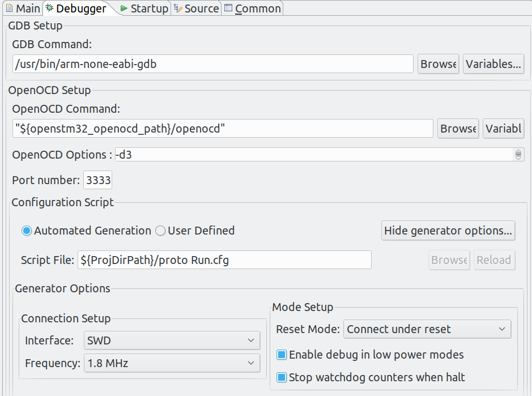Click the Source tab tree icon
This screenshot has height=396, width=532.
[178, 8]
